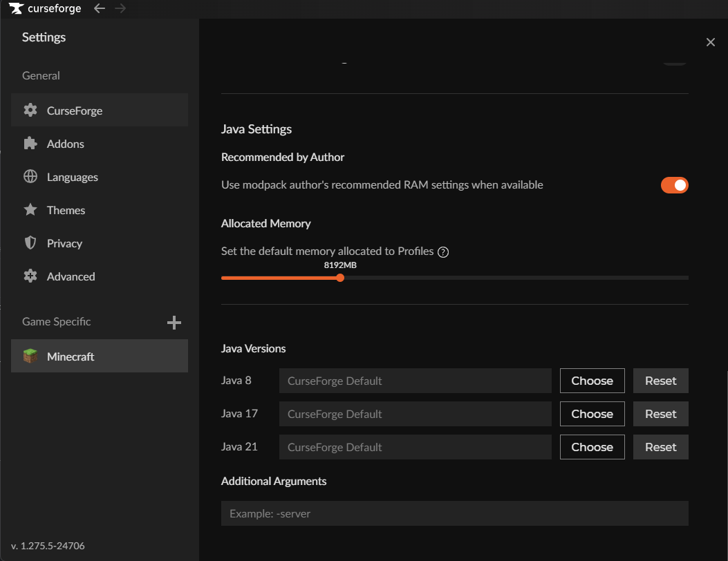Click the Advanced gear icon
728x561 pixels.
pyautogui.click(x=30, y=276)
